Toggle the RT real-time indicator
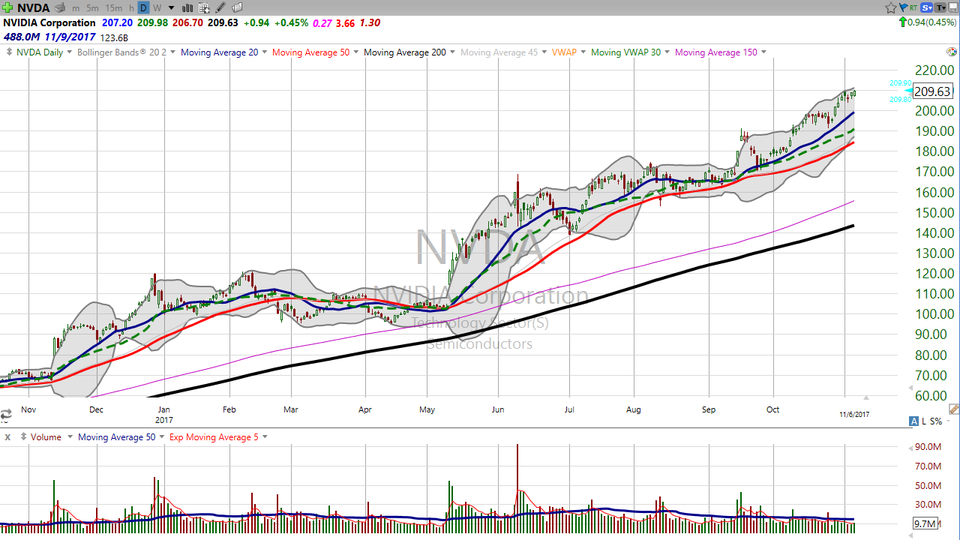This screenshot has width=960, height=540. pyautogui.click(x=913, y=8)
